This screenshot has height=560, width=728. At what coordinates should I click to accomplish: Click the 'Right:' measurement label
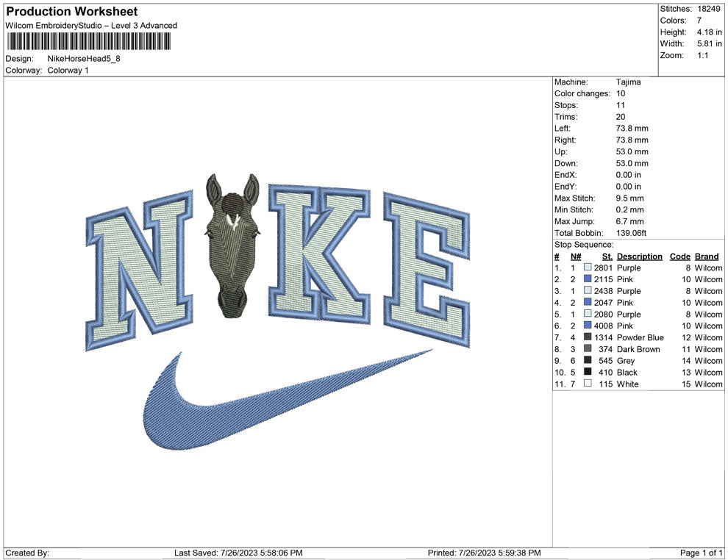click(x=565, y=140)
